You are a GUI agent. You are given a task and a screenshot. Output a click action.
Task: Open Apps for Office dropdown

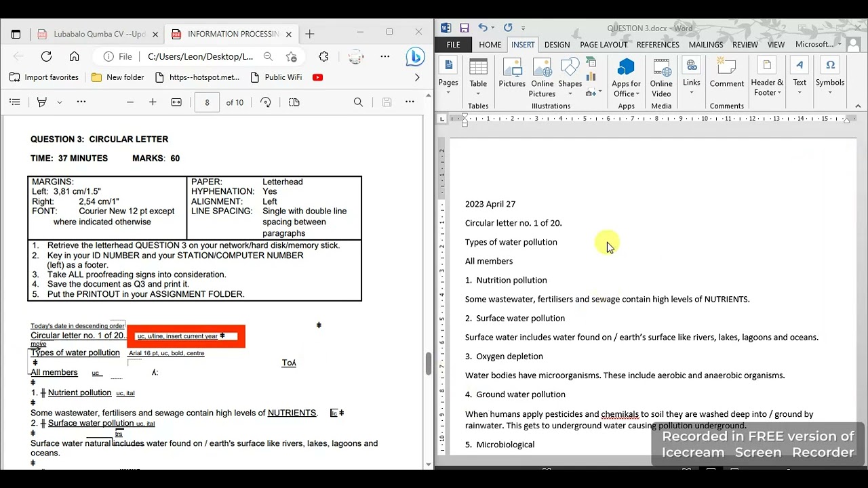pos(626,78)
